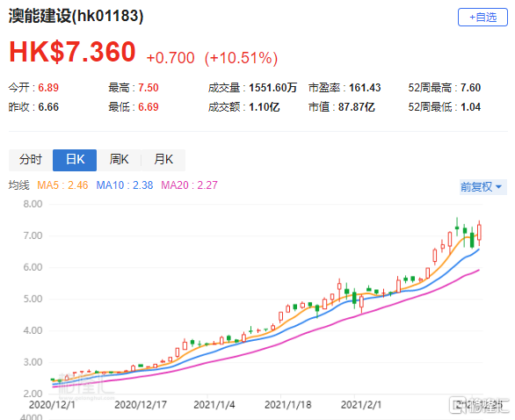This screenshot has height=420, width=515.
Task: Click 市值 value 87.87亿
Action: (356, 107)
